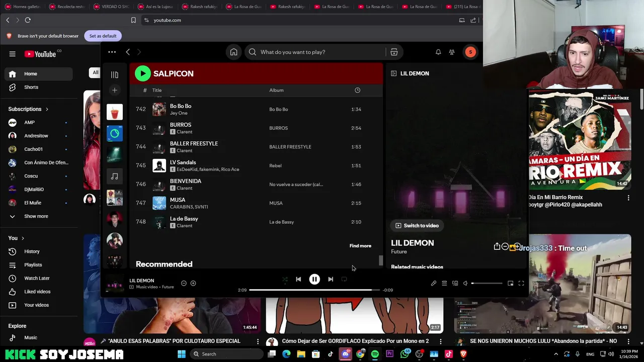Screen dimensions: 644x362
Task: Click Find more link
Action: click(360, 246)
